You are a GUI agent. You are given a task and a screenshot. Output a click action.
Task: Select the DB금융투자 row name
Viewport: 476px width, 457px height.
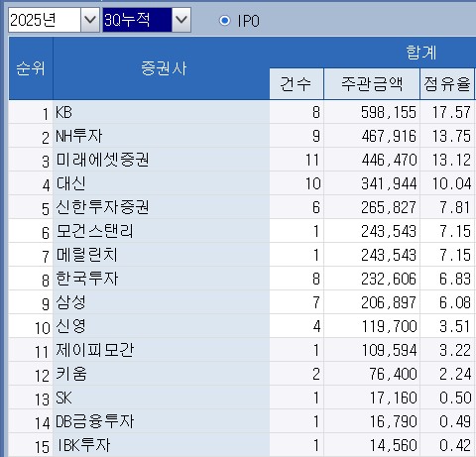tap(94, 421)
